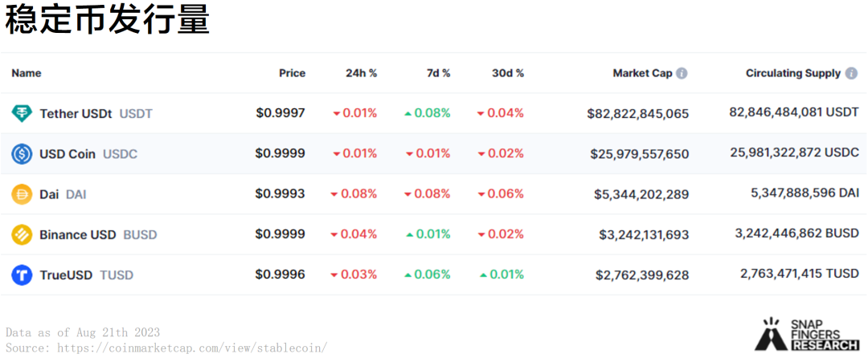
Task: Click Dai market cap value $5,344,202,289
Action: 641,194
